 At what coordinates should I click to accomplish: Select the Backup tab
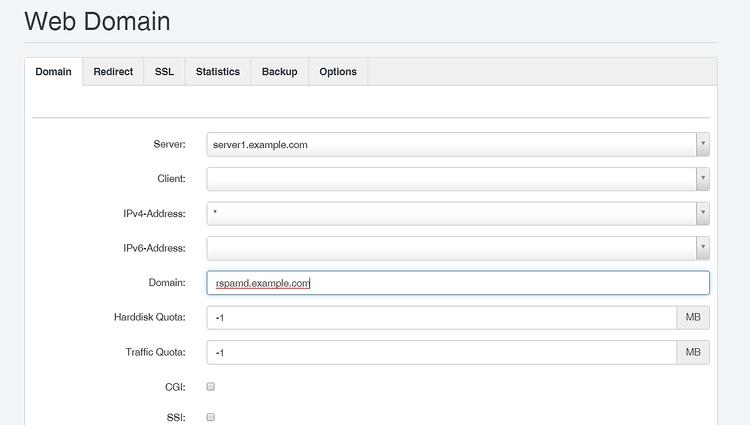[279, 72]
